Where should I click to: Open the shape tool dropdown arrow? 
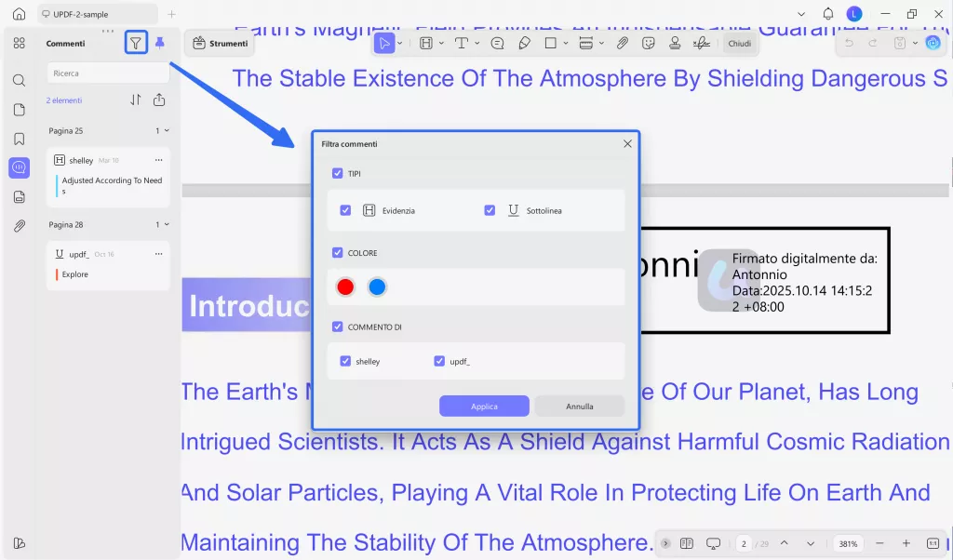tap(566, 43)
